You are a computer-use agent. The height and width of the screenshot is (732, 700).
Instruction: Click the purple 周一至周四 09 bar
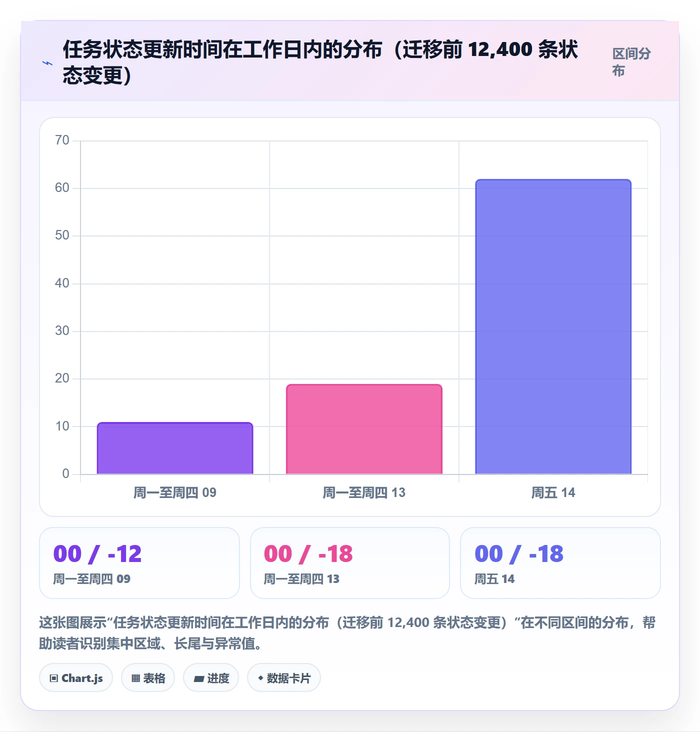coord(175,448)
